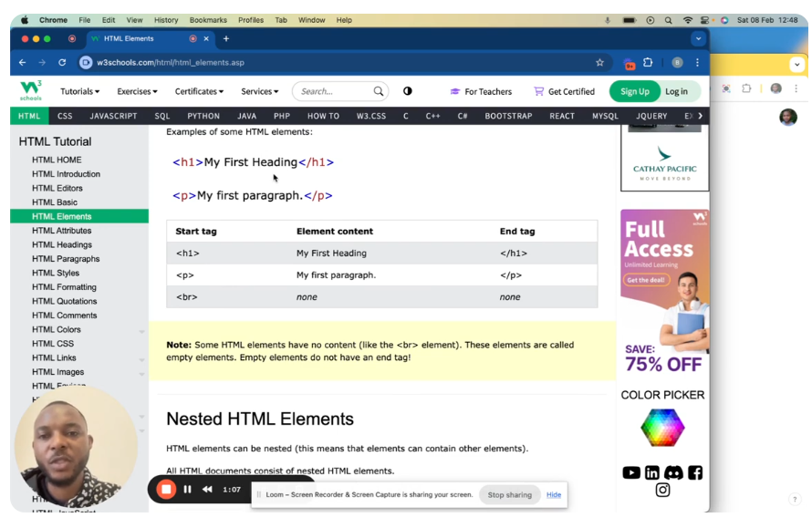812x528 pixels.
Task: Click Stop sharing button
Action: (x=510, y=495)
